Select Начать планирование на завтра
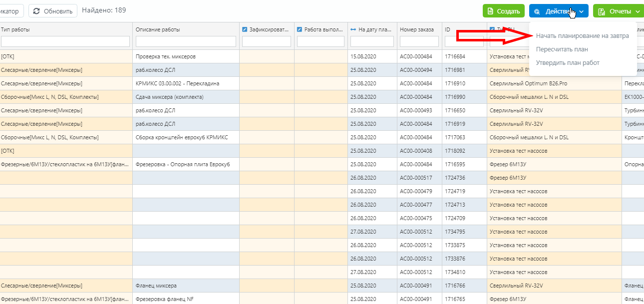 click(582, 36)
